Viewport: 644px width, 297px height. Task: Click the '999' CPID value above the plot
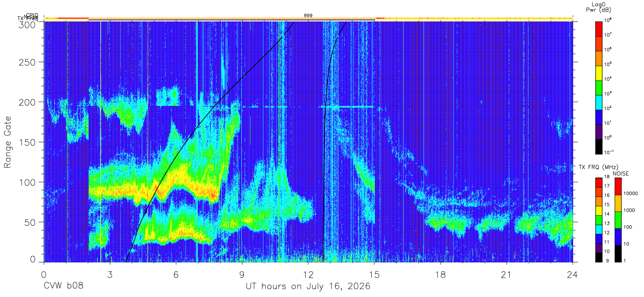pyautogui.click(x=308, y=16)
